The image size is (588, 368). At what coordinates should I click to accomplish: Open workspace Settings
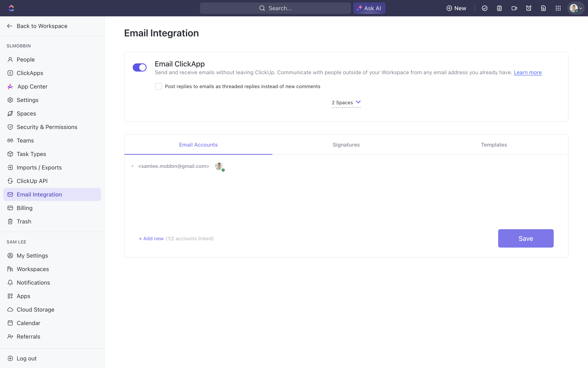click(52, 100)
